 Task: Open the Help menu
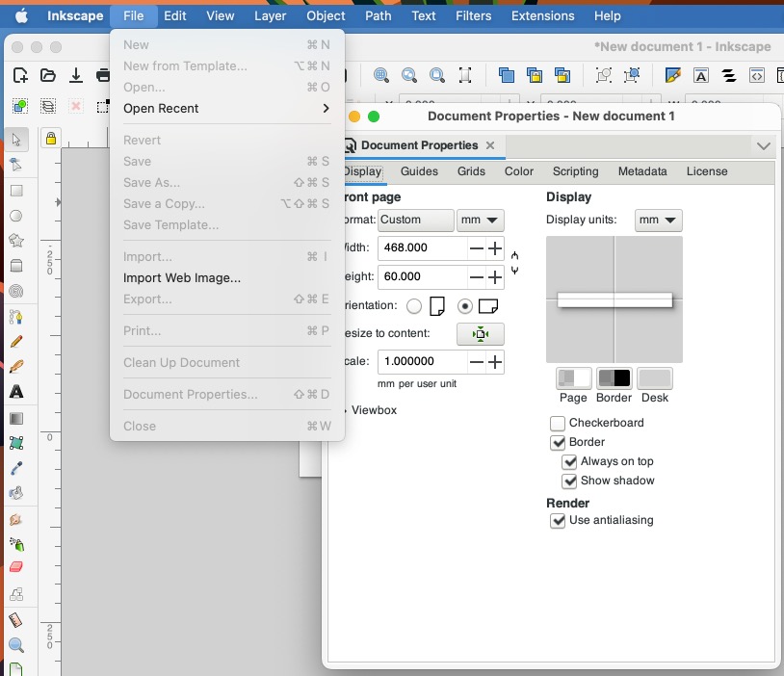608,16
